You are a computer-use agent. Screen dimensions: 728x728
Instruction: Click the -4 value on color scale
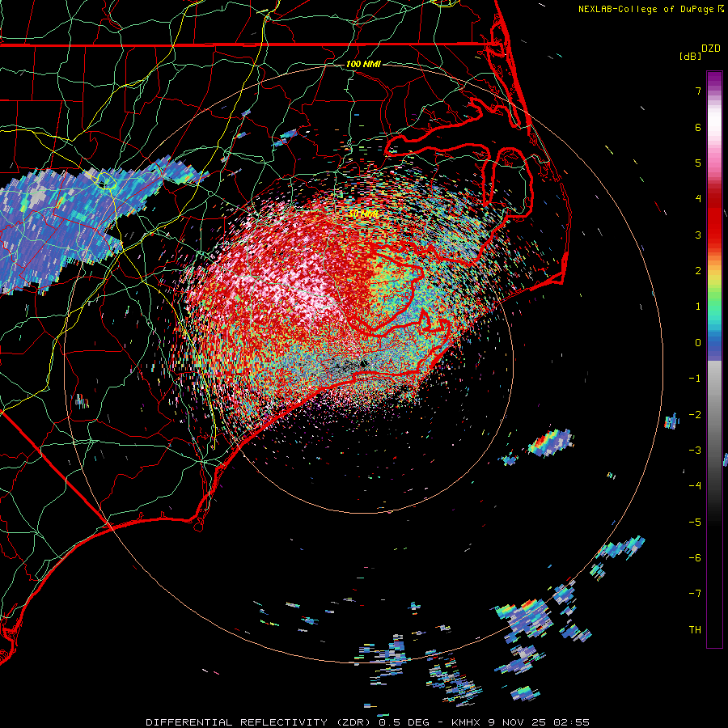click(695, 486)
